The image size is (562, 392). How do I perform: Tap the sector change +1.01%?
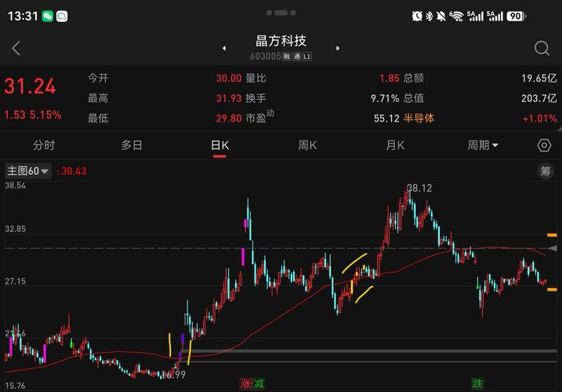click(539, 118)
